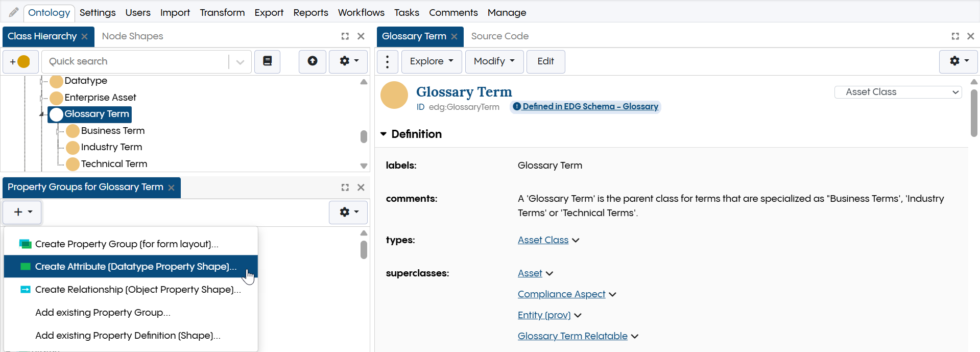Click the book icon next to Quick search

pos(267,61)
